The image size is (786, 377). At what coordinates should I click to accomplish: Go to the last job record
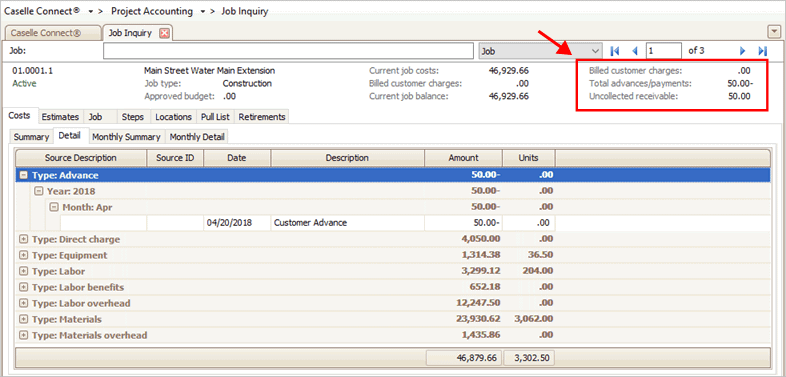pos(762,51)
